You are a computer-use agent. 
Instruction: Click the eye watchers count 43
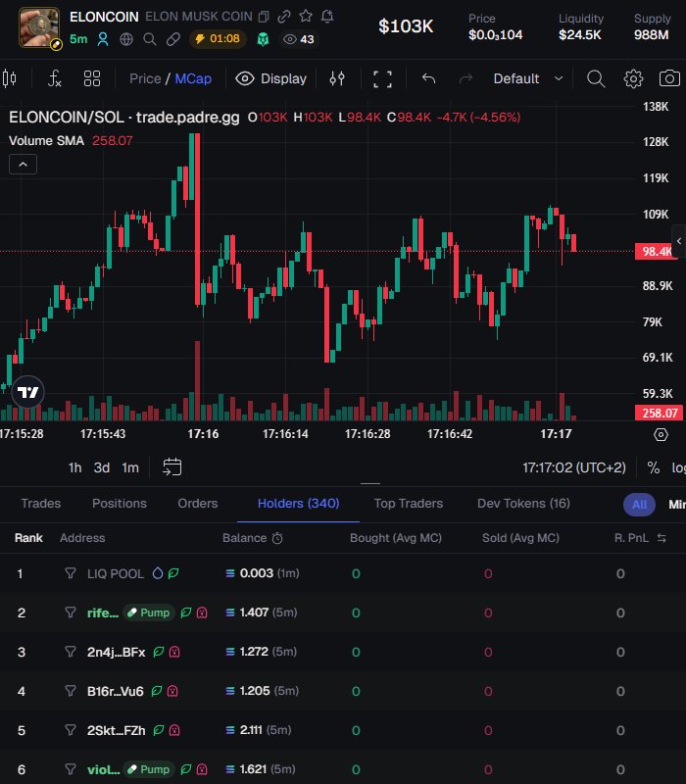299,39
